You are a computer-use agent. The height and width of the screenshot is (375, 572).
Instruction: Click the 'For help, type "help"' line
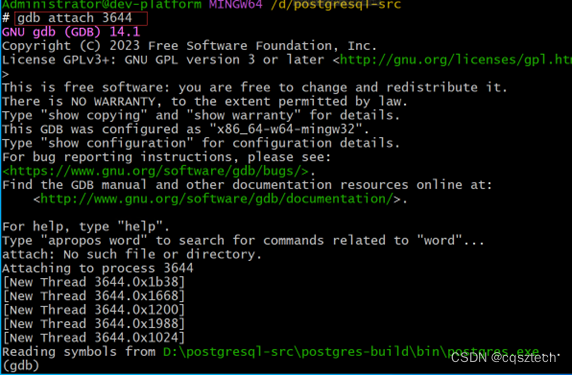pos(86,227)
